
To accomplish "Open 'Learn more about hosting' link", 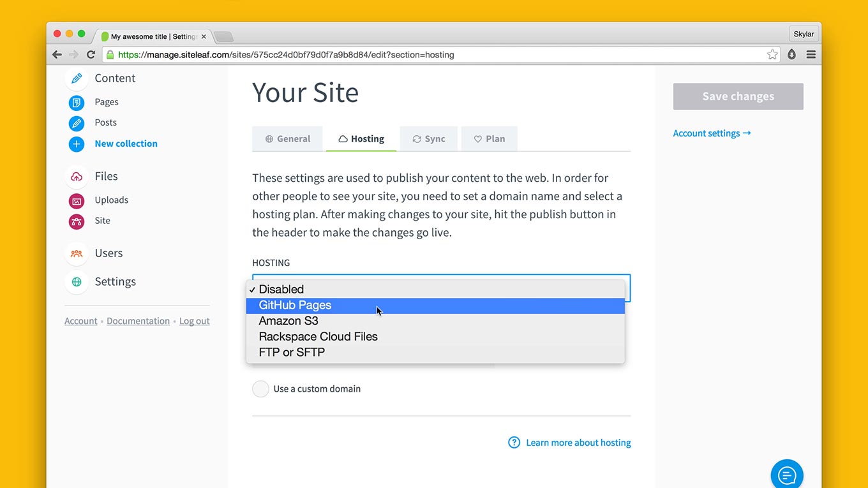I will coord(578,443).
